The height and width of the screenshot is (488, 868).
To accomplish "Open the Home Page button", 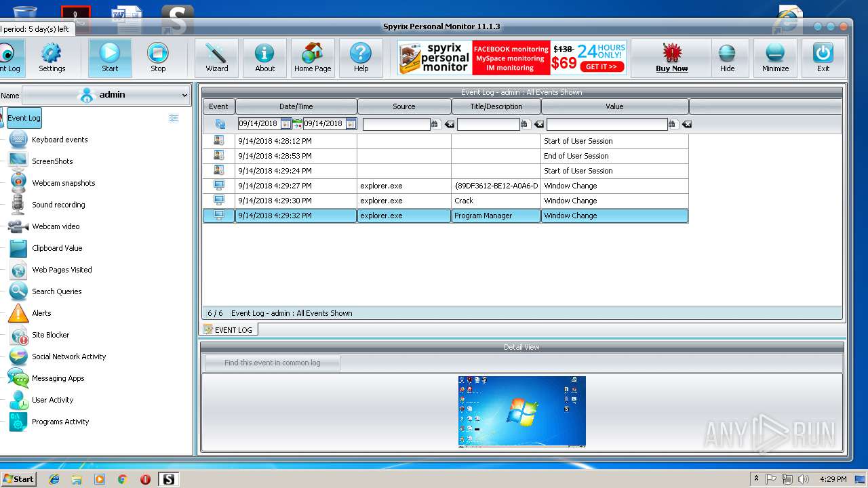I will pos(313,58).
